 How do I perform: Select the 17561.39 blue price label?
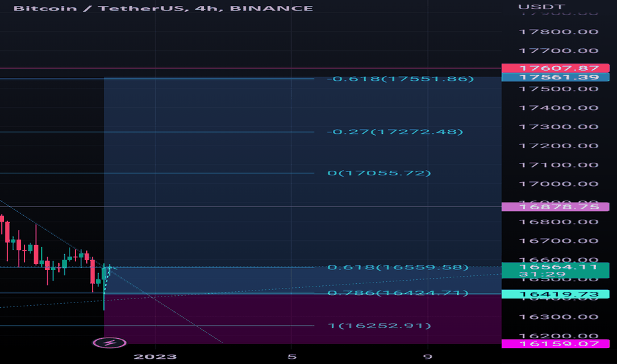click(555, 77)
